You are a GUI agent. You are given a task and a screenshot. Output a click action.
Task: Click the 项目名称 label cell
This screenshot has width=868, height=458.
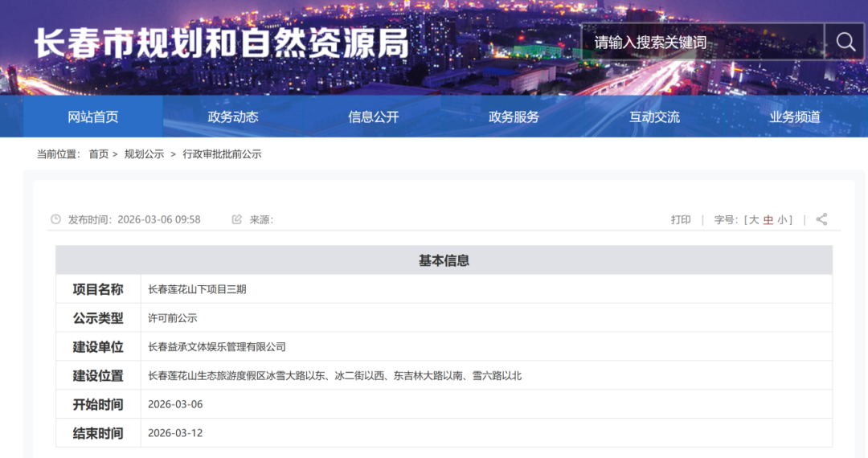tap(98, 289)
